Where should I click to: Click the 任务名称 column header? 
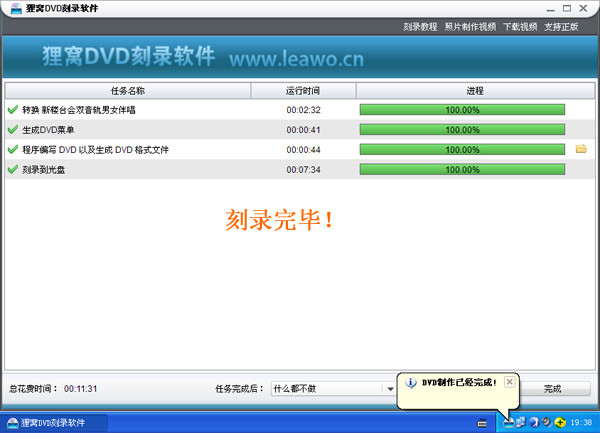pos(128,91)
